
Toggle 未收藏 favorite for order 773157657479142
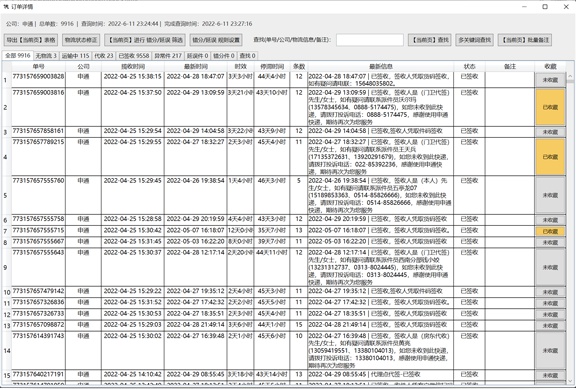pyautogui.click(x=550, y=292)
